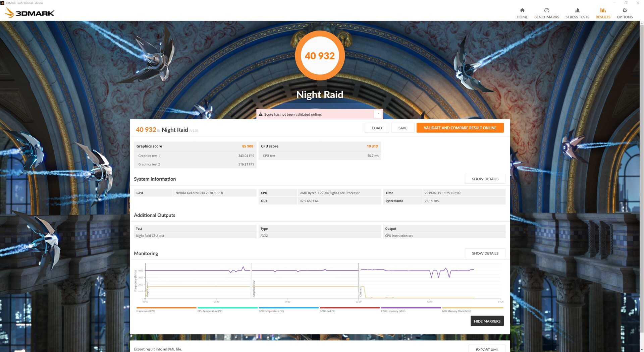Click the AVX2 type cell
This screenshot has height=352, width=644.
click(320, 236)
